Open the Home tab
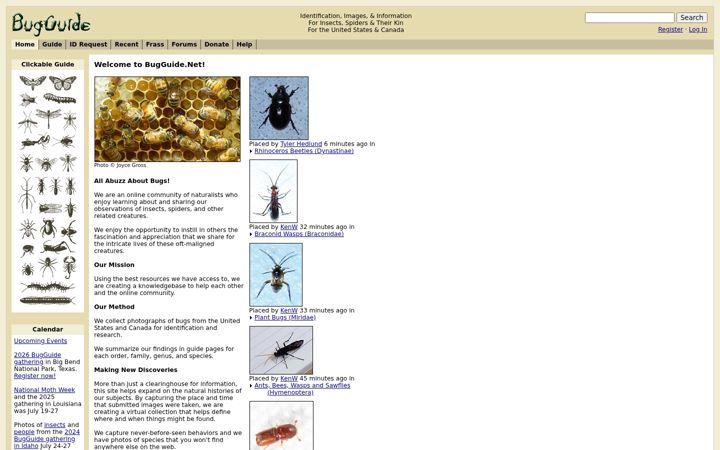 point(25,45)
